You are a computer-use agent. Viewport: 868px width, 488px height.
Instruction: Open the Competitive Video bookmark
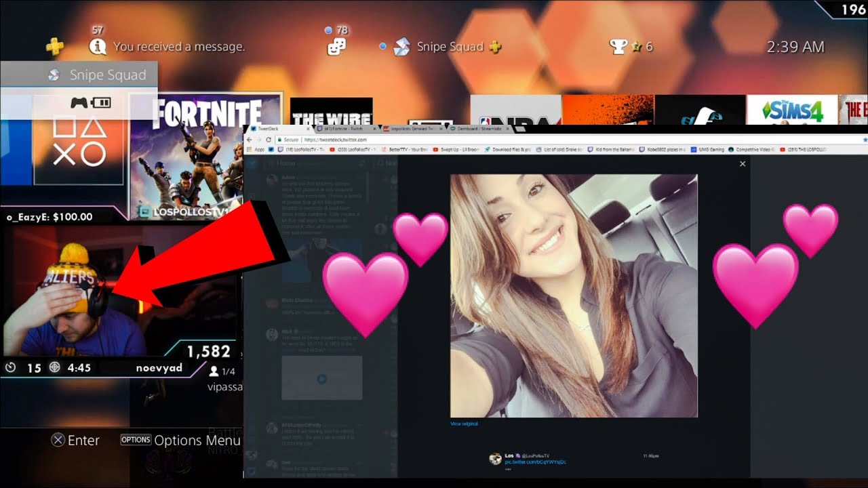pyautogui.click(x=751, y=149)
